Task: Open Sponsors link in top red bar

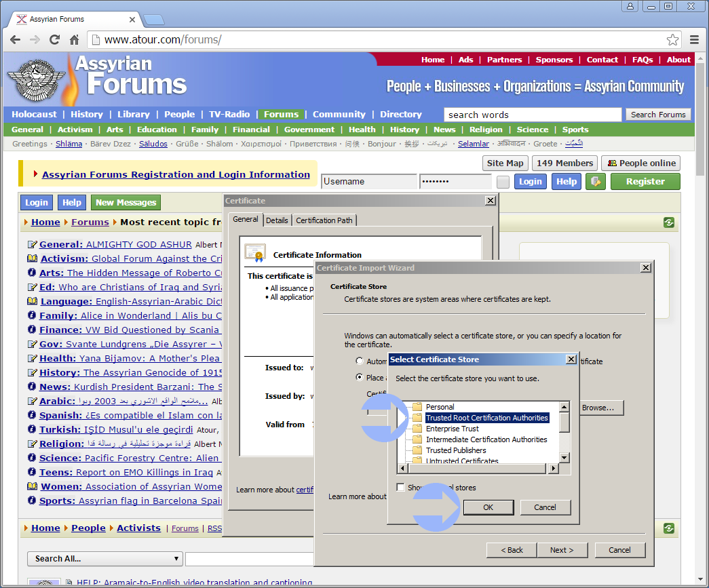Action: pos(554,60)
